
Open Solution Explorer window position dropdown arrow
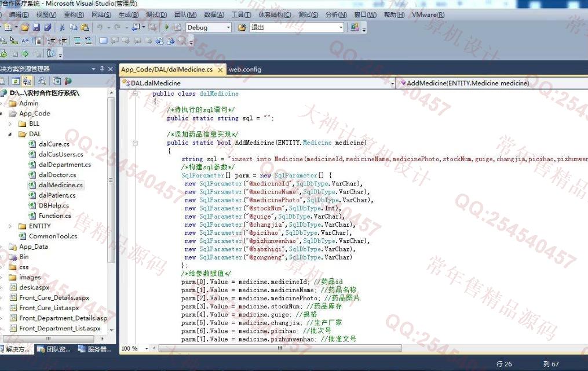pyautogui.click(x=93, y=69)
